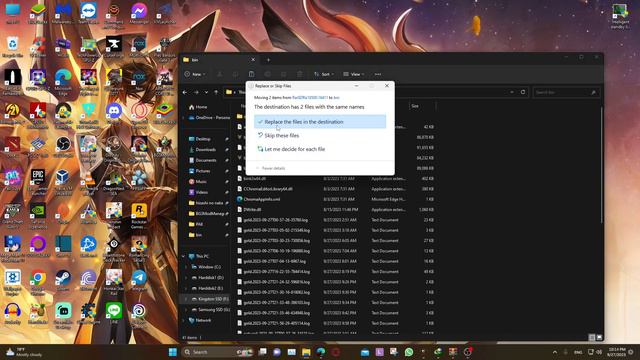Select the 'bin' Explorer tab

point(219,60)
